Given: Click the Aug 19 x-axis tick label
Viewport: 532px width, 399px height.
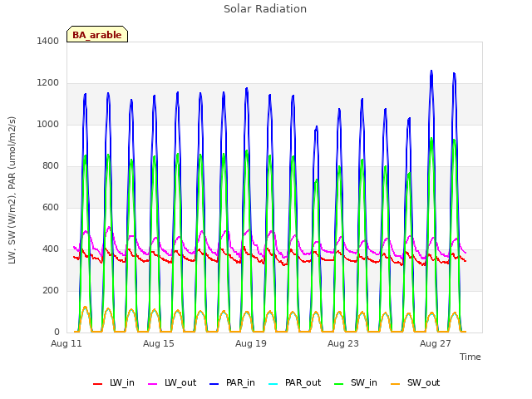Looking at the screenshot, I should [x=251, y=343].
